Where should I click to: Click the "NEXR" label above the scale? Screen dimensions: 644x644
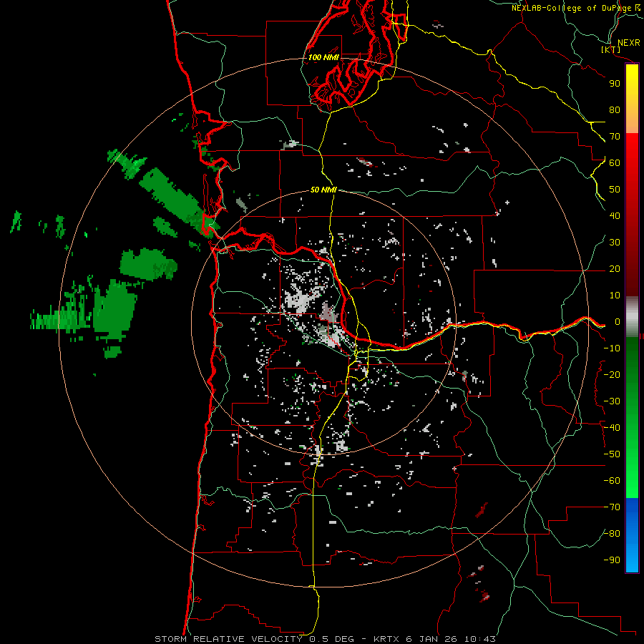click(x=628, y=43)
